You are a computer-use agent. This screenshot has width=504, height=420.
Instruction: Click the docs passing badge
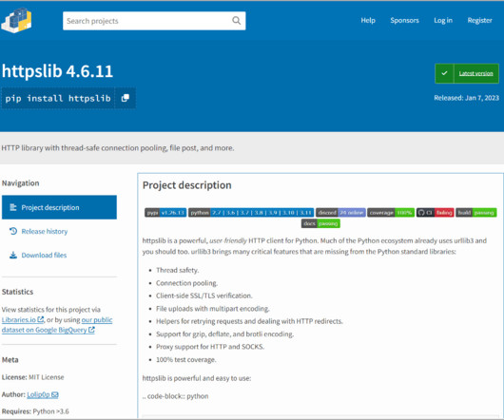click(x=320, y=223)
